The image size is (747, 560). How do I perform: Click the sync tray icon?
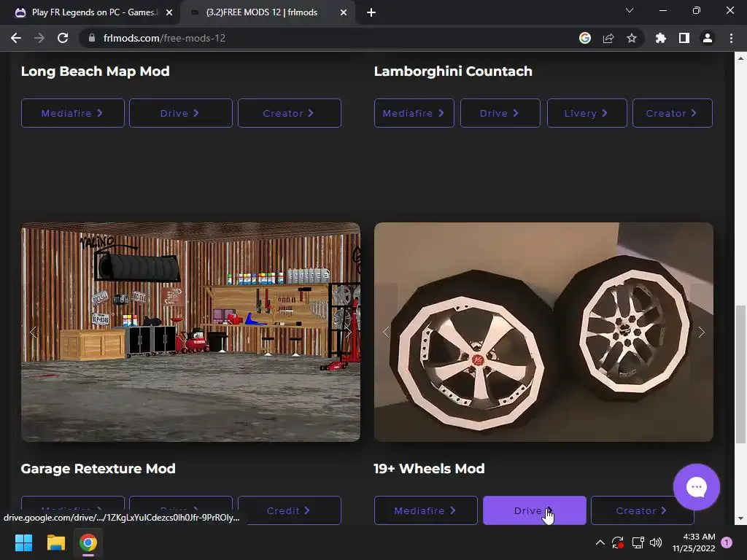(x=618, y=542)
